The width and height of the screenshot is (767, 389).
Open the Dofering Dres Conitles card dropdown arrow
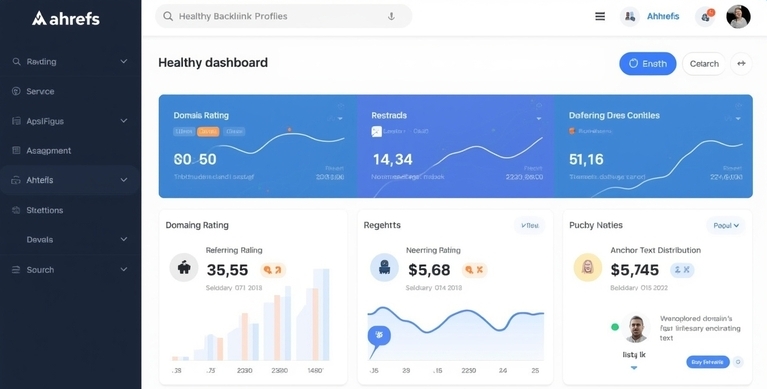point(738,119)
